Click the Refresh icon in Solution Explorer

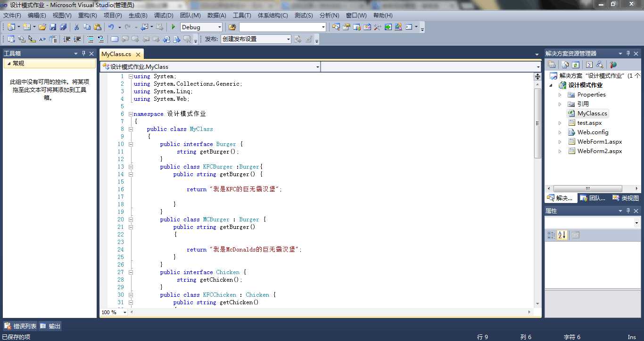coord(576,65)
